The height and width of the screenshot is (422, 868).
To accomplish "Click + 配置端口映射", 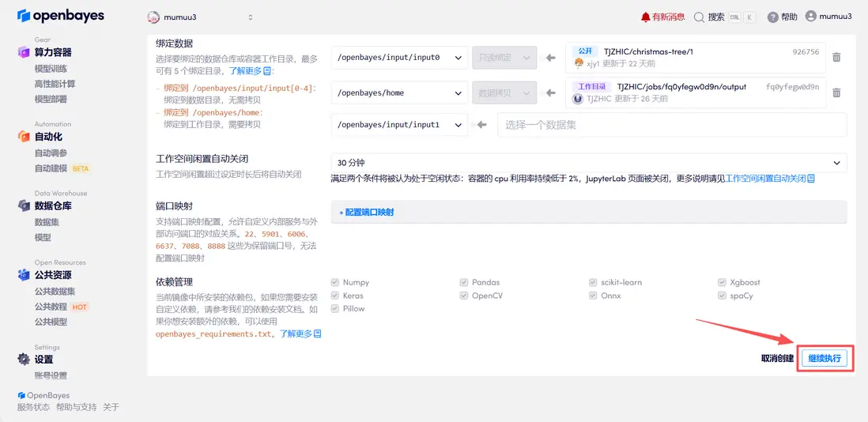I will 367,212.
